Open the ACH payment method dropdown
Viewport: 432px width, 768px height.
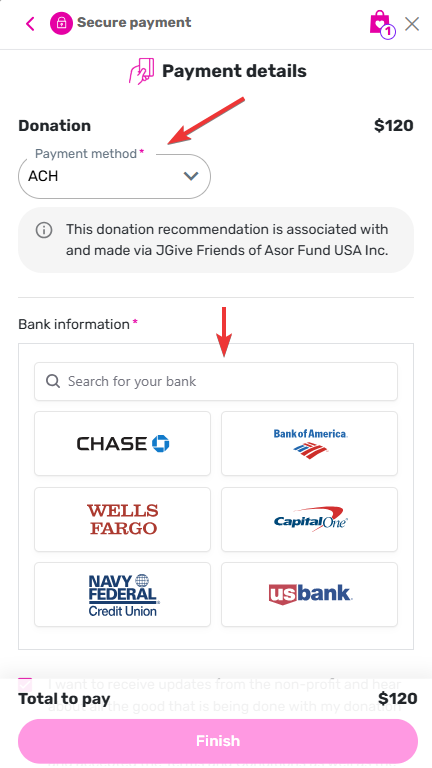coord(115,176)
